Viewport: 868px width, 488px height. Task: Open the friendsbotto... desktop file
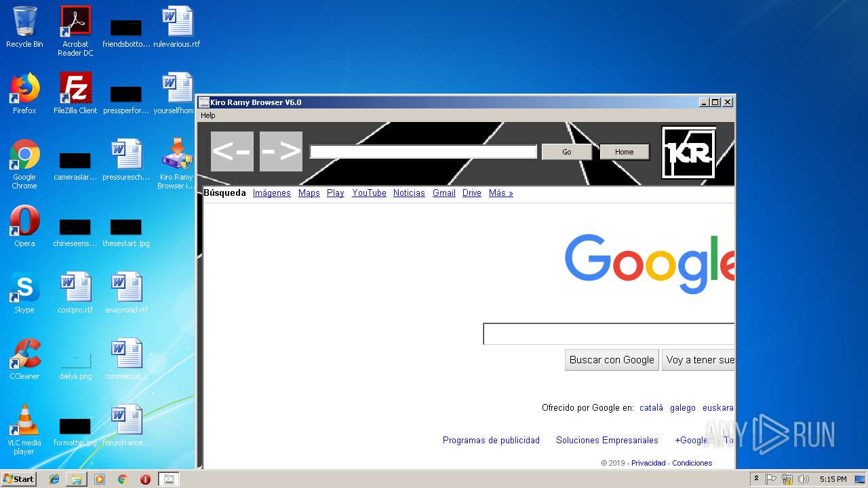tap(126, 34)
